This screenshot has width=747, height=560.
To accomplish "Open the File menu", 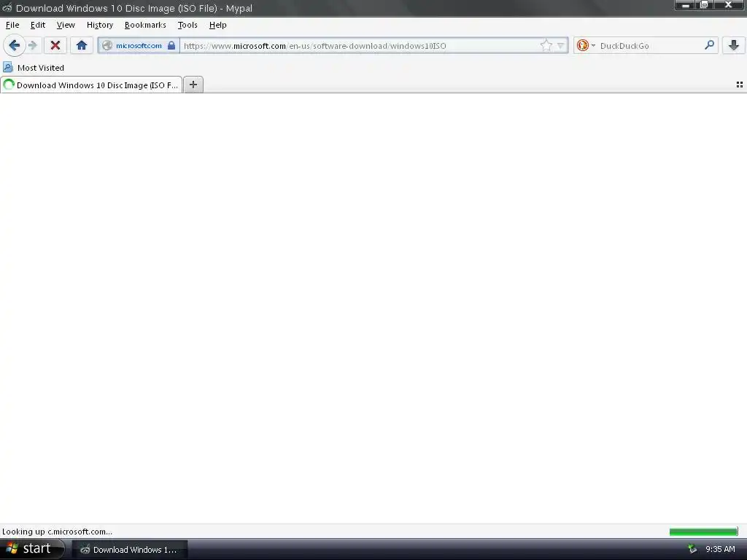I will [x=12, y=25].
